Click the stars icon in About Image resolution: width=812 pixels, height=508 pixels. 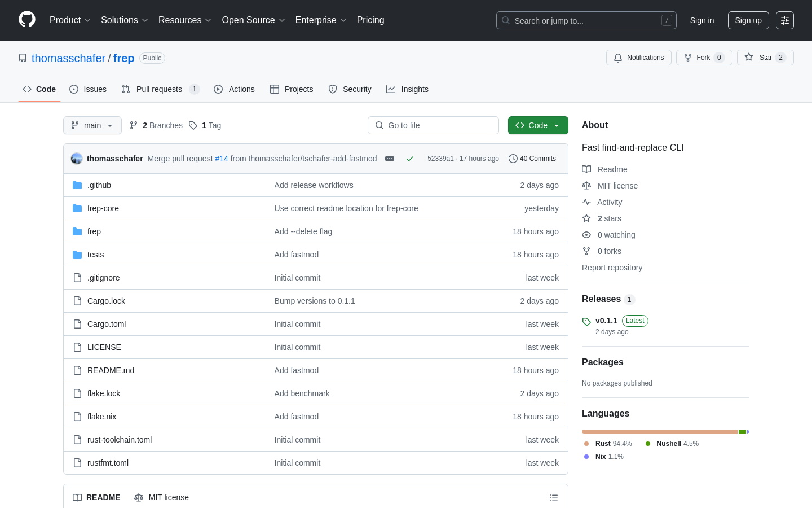click(x=586, y=218)
